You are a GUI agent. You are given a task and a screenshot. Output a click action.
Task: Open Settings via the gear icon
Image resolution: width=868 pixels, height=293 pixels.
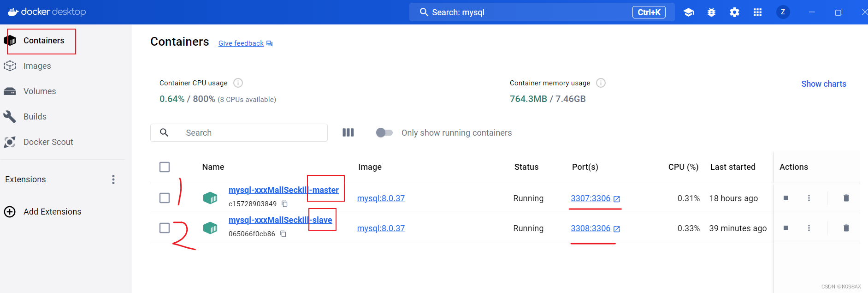coord(734,12)
